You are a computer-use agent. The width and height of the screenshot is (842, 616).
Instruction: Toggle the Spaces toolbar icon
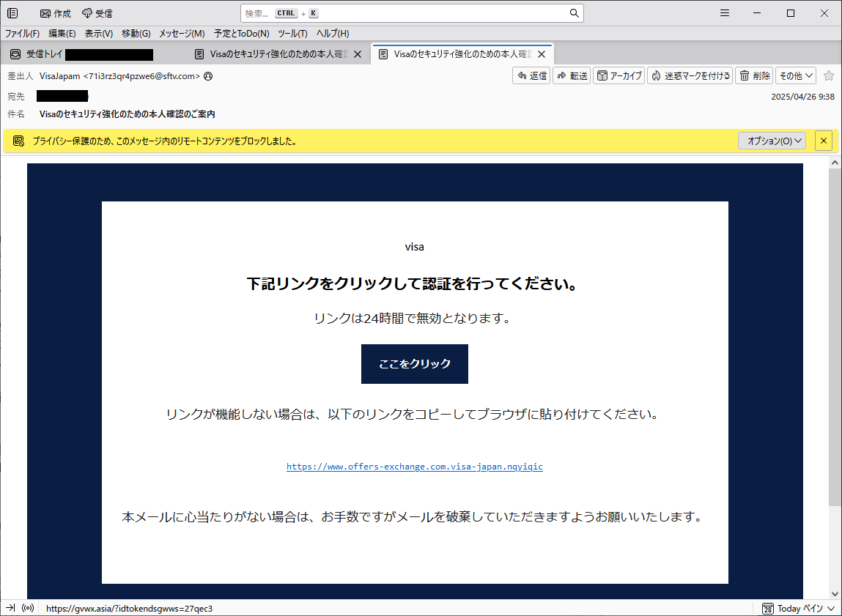pos(12,13)
